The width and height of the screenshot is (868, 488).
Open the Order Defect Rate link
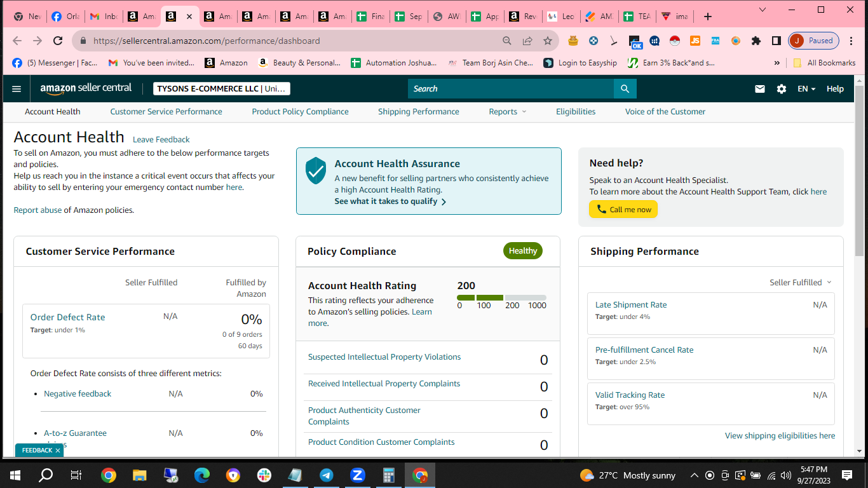pos(68,317)
